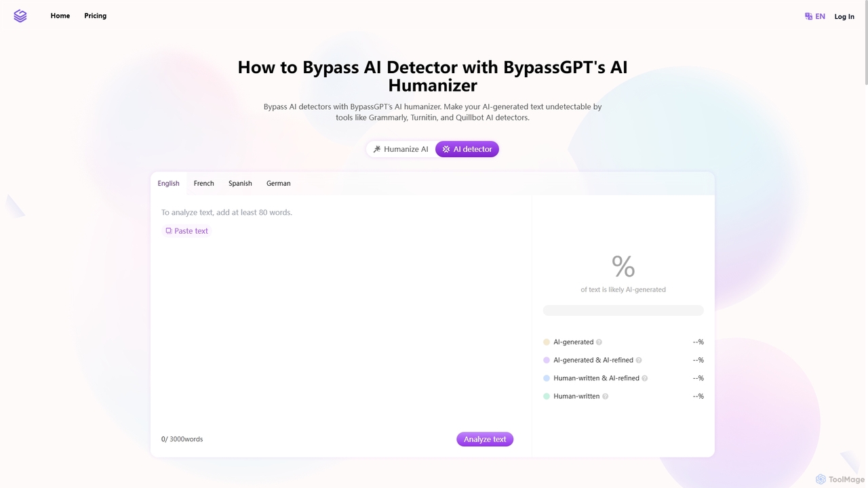This screenshot has width=868, height=488.
Task: Click the 'Human-written & AI-refined' legend label
Action: (597, 378)
